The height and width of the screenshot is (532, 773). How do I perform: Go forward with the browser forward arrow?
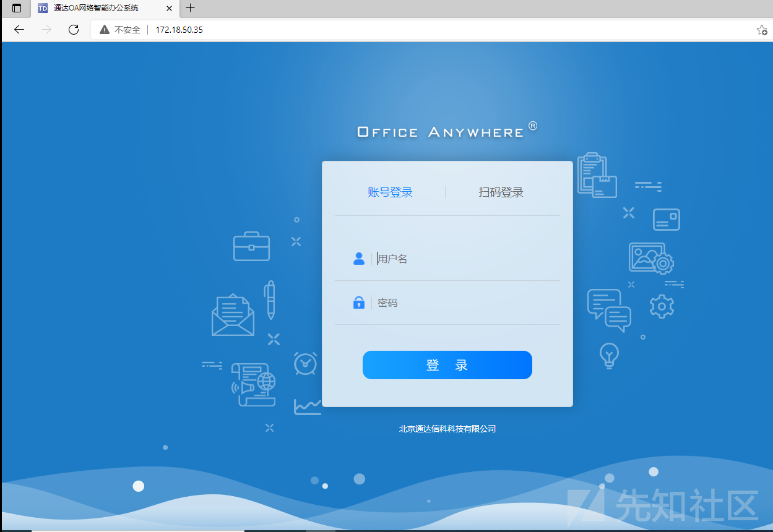pos(46,30)
